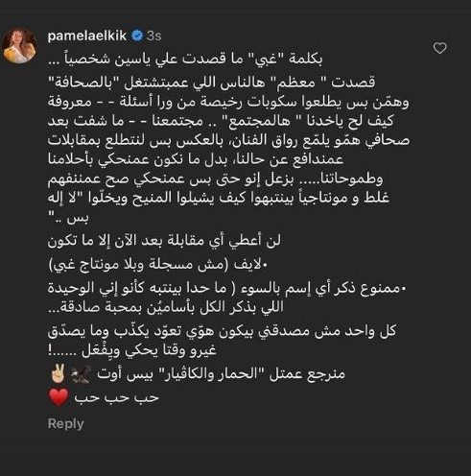The width and height of the screenshot is (471, 476).
Task: Like the comment with the heart icon
Action: click(439, 48)
